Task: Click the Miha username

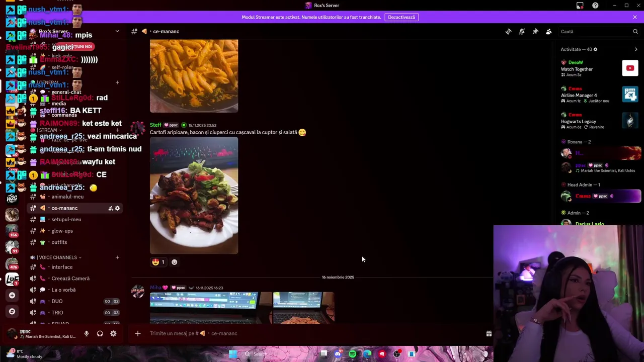Action: pyautogui.click(x=158, y=288)
